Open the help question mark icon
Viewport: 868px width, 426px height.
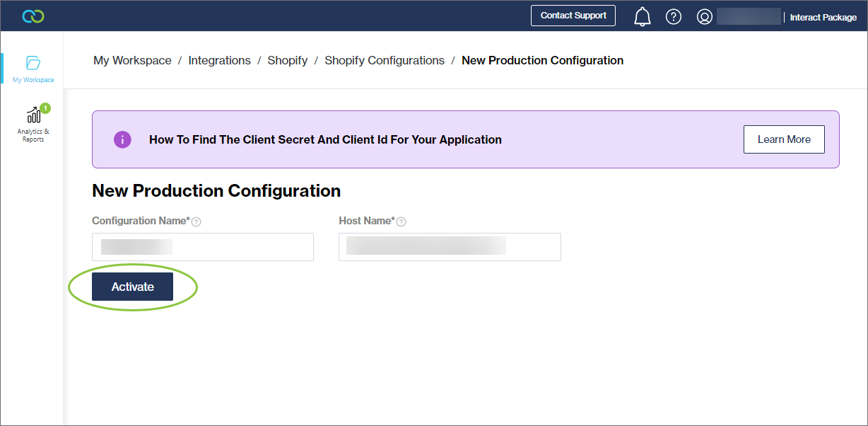[674, 16]
